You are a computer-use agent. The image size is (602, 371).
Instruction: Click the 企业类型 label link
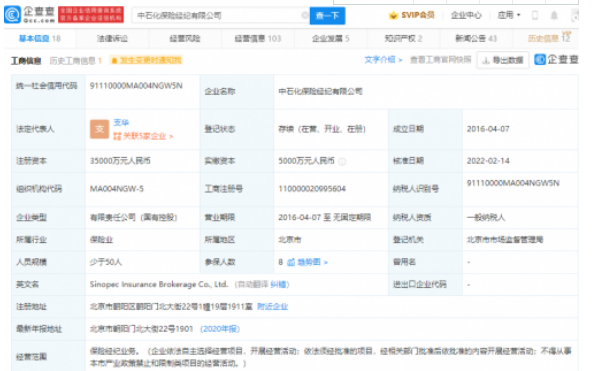point(31,217)
